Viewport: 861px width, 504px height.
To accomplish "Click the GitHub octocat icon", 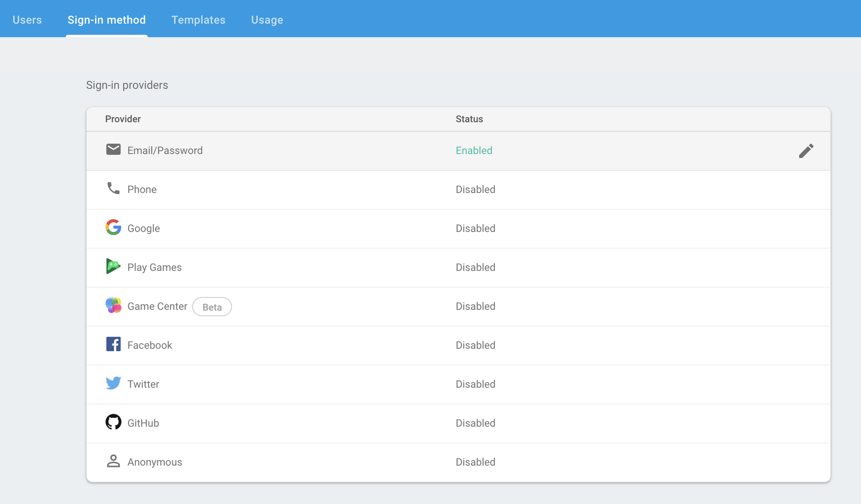I will coord(113,422).
